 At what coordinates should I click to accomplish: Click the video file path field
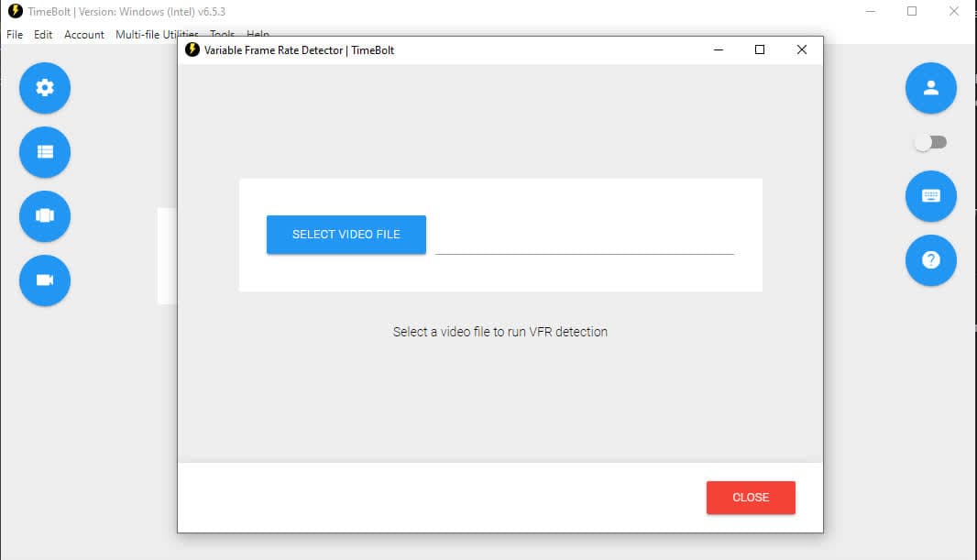tap(584, 240)
